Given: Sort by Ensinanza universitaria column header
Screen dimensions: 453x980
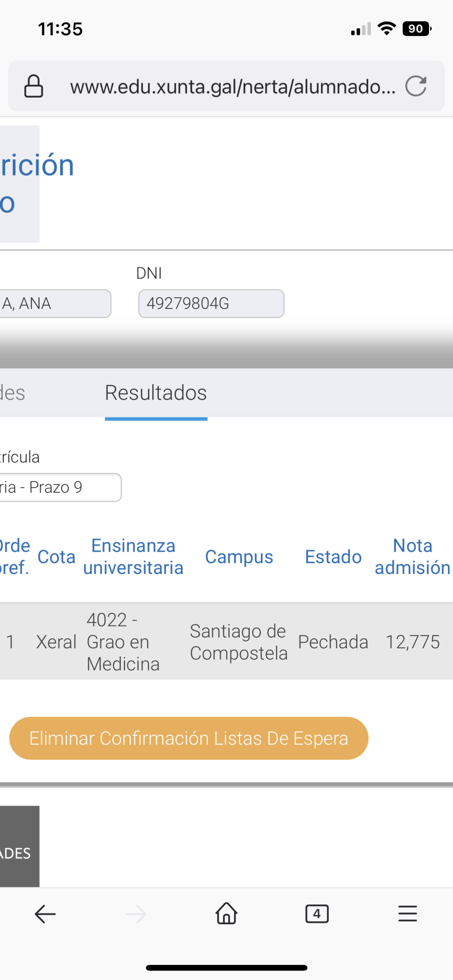Looking at the screenshot, I should point(133,557).
